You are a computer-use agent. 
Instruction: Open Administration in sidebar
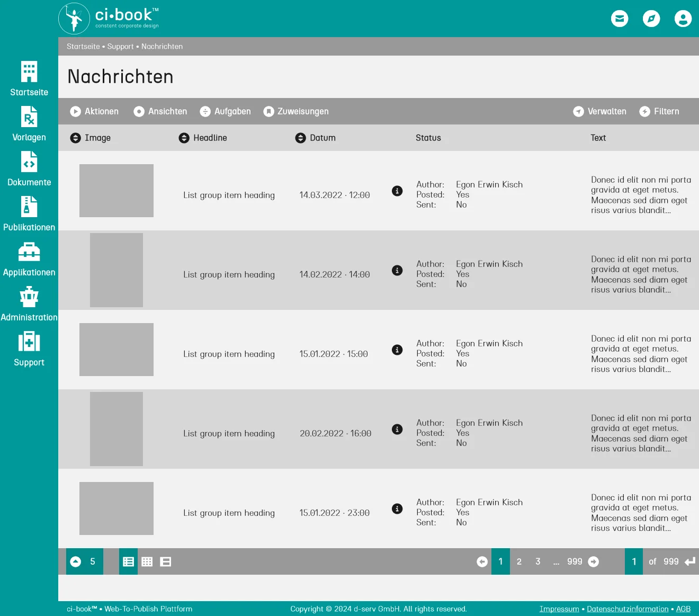29,304
